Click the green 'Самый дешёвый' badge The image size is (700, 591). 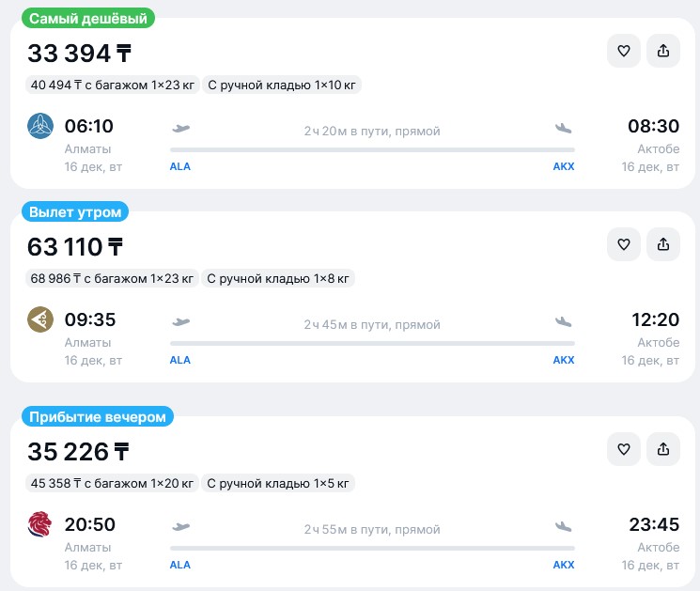click(x=89, y=18)
